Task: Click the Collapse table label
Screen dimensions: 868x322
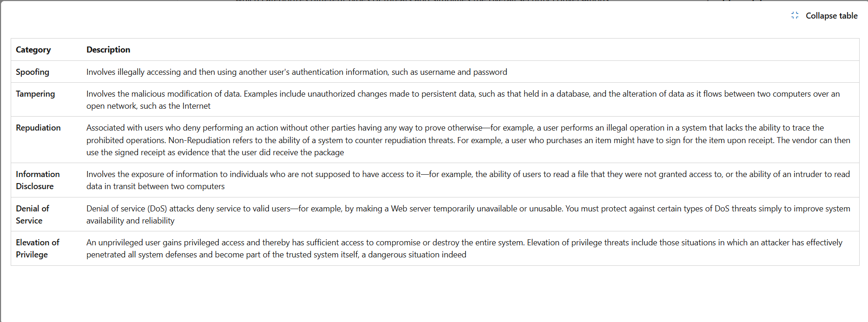Action: click(831, 15)
